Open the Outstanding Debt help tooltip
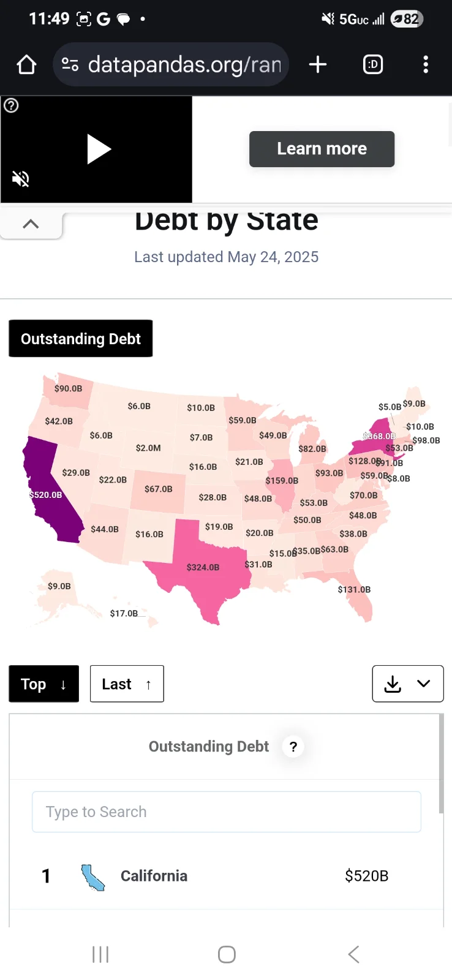452x980 pixels. (293, 747)
